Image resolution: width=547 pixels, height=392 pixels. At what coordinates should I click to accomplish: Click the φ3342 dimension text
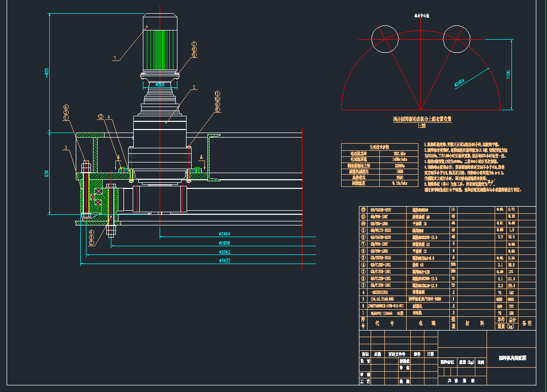click(x=224, y=252)
